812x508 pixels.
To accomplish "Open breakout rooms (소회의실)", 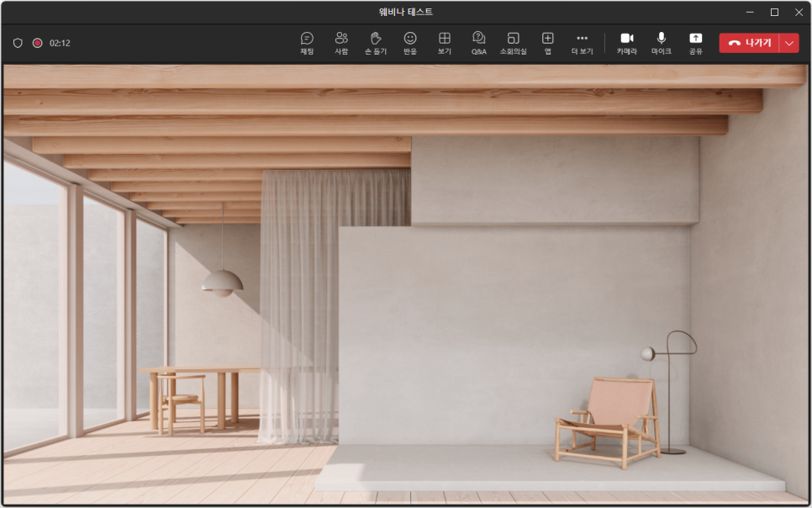I will point(514,43).
